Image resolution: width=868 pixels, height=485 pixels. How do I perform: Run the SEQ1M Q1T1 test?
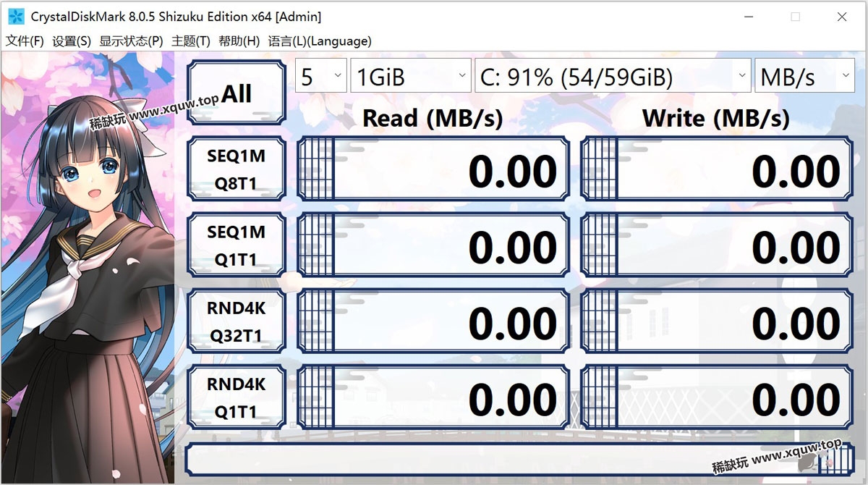[237, 245]
